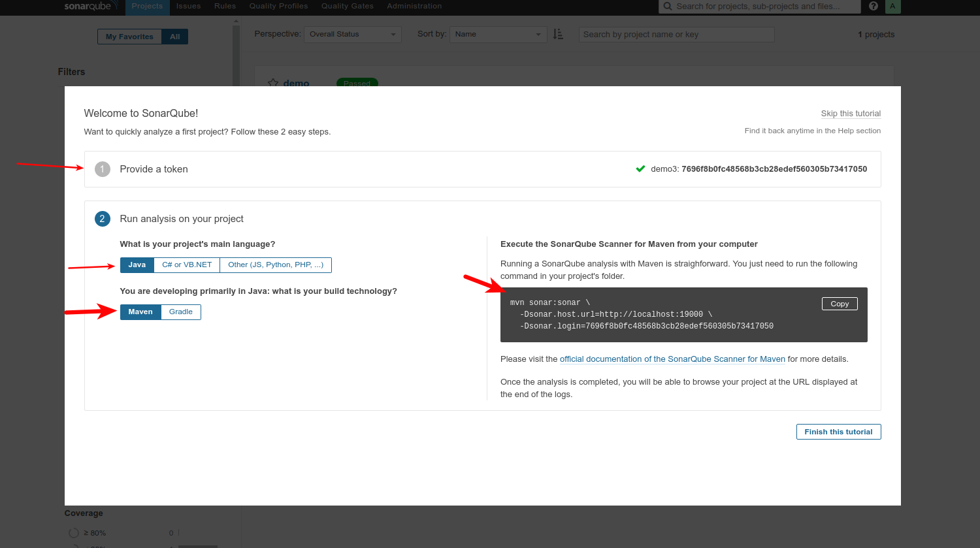Click the SonarQube logo
The width and height of the screenshot is (980, 548).
90,6
